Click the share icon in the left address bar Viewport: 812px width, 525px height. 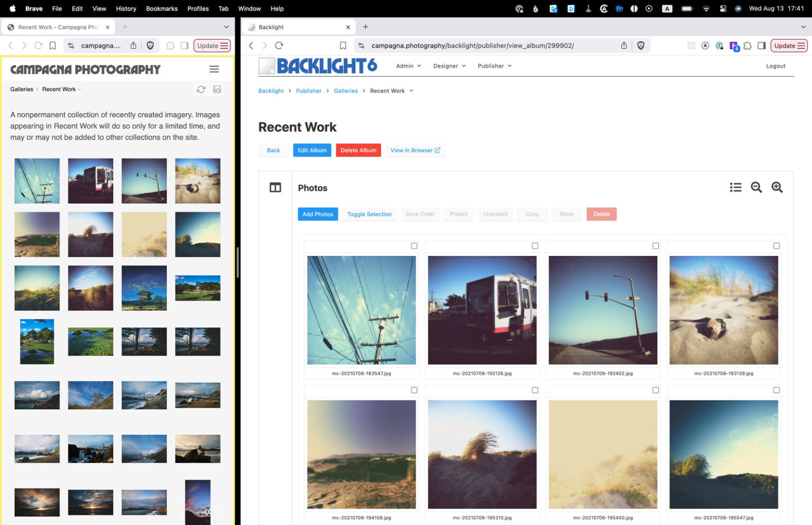[x=134, y=45]
